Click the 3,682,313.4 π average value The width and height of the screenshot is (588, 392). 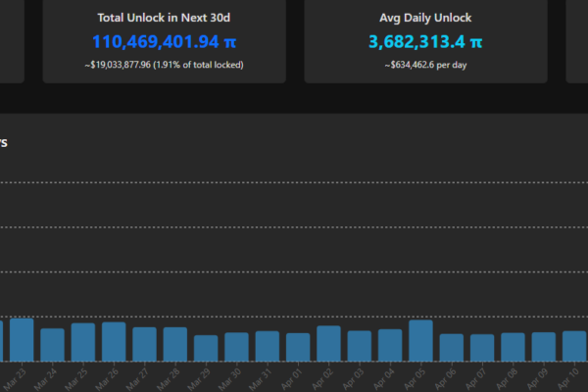click(x=425, y=42)
